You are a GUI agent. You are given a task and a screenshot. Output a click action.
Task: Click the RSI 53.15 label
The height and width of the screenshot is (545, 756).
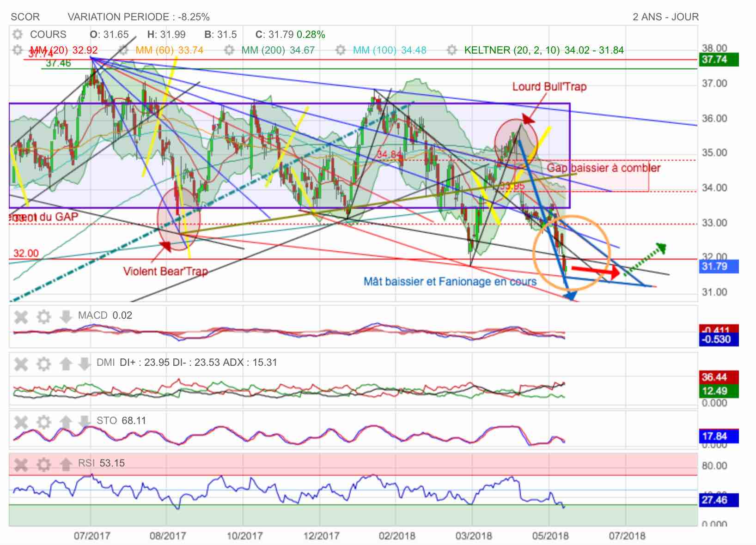pyautogui.click(x=101, y=463)
